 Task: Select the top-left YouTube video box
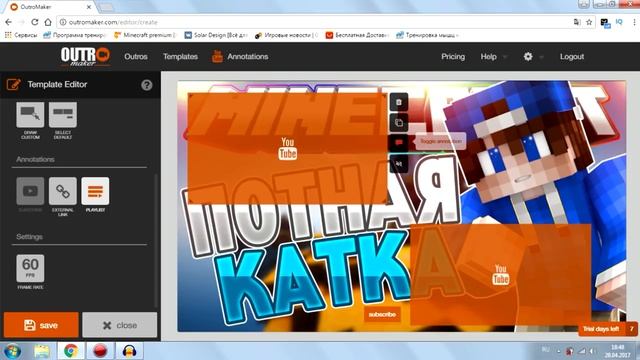tap(287, 149)
